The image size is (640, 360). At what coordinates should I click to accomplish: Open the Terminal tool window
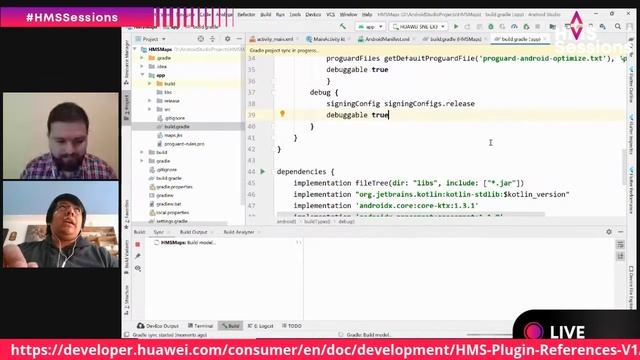point(200,326)
